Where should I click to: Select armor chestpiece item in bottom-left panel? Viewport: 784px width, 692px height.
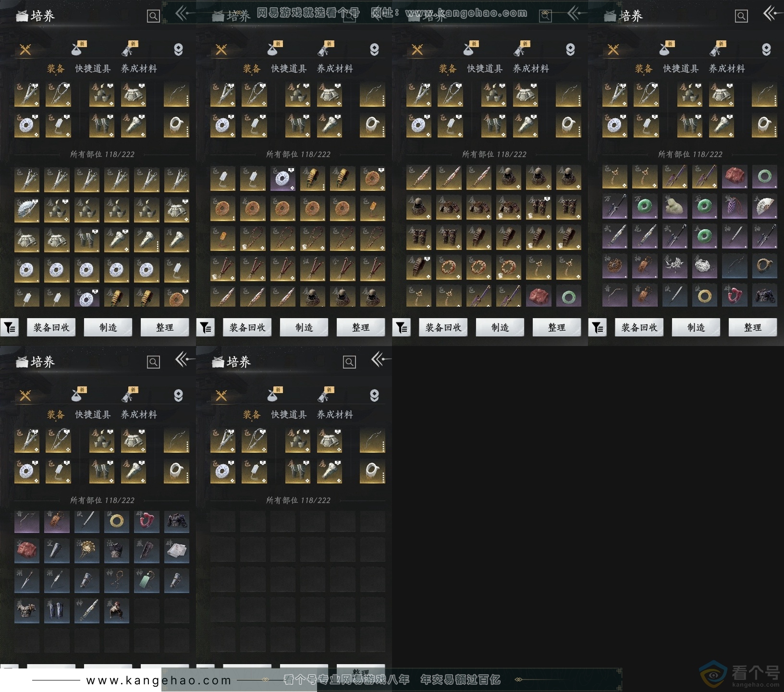pyautogui.click(x=27, y=610)
